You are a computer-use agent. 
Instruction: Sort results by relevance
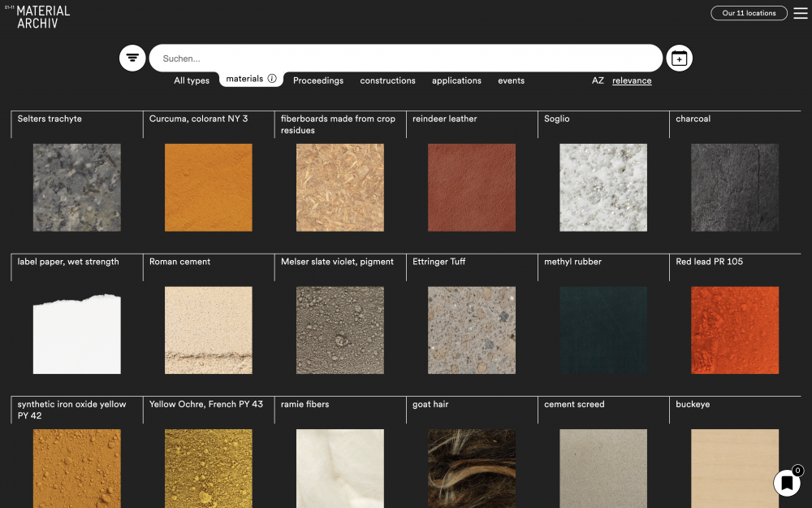pyautogui.click(x=632, y=80)
